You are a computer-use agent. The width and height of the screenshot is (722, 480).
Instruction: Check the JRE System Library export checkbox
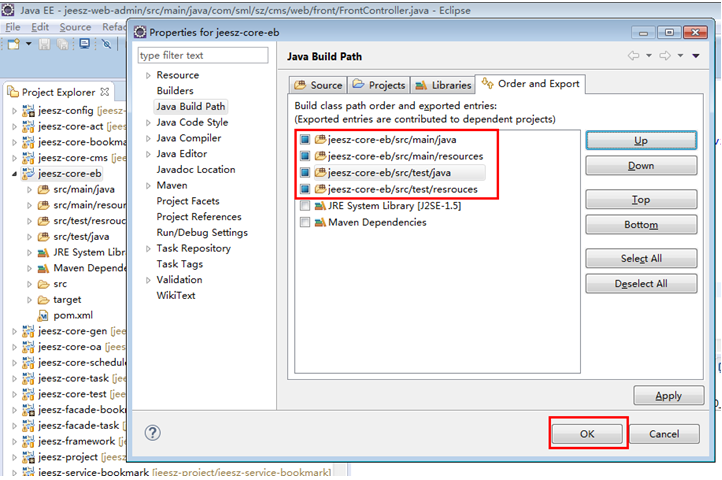305,205
